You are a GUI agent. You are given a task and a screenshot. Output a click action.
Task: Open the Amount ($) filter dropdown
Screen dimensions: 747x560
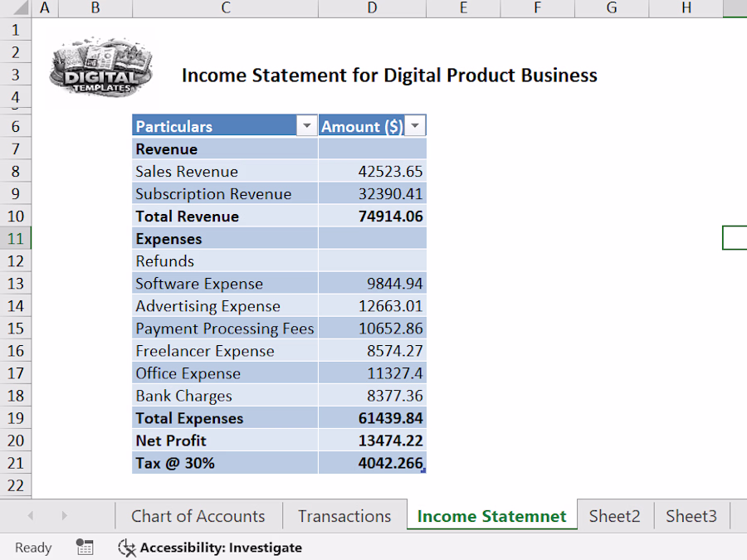pyautogui.click(x=415, y=126)
